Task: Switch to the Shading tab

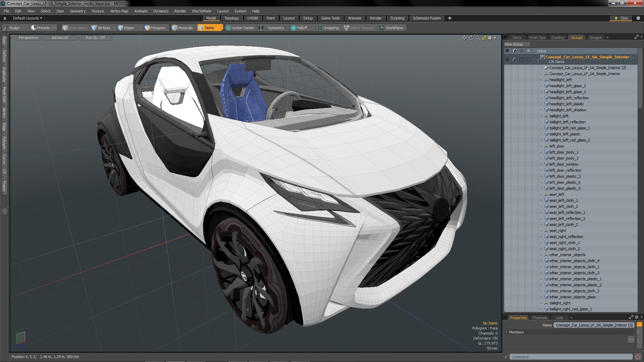Action: coord(557,38)
